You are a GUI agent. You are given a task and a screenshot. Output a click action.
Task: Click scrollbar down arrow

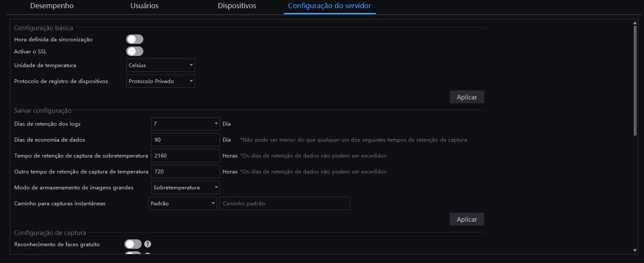(635, 250)
